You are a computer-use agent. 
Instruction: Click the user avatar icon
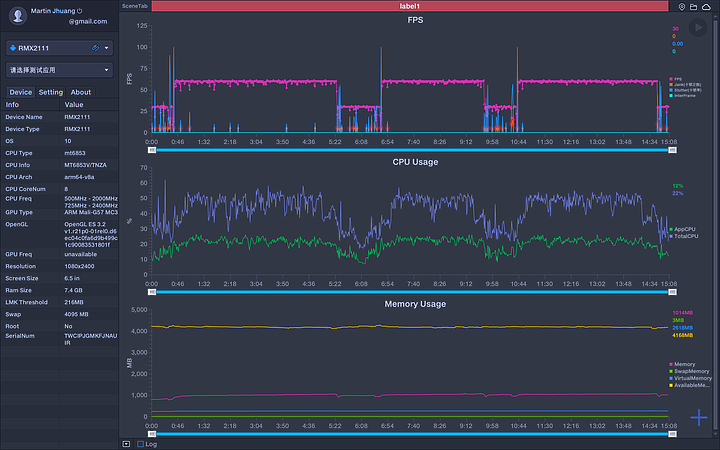coord(18,16)
